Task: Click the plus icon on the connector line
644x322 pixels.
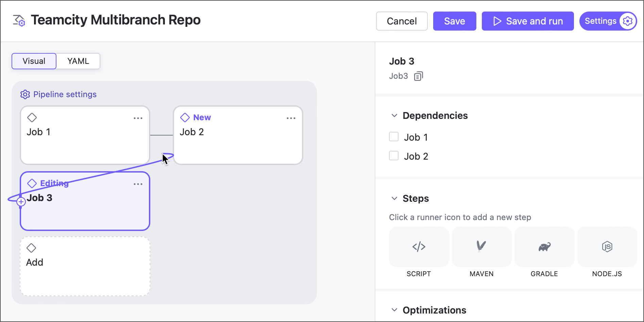Action: (x=21, y=201)
